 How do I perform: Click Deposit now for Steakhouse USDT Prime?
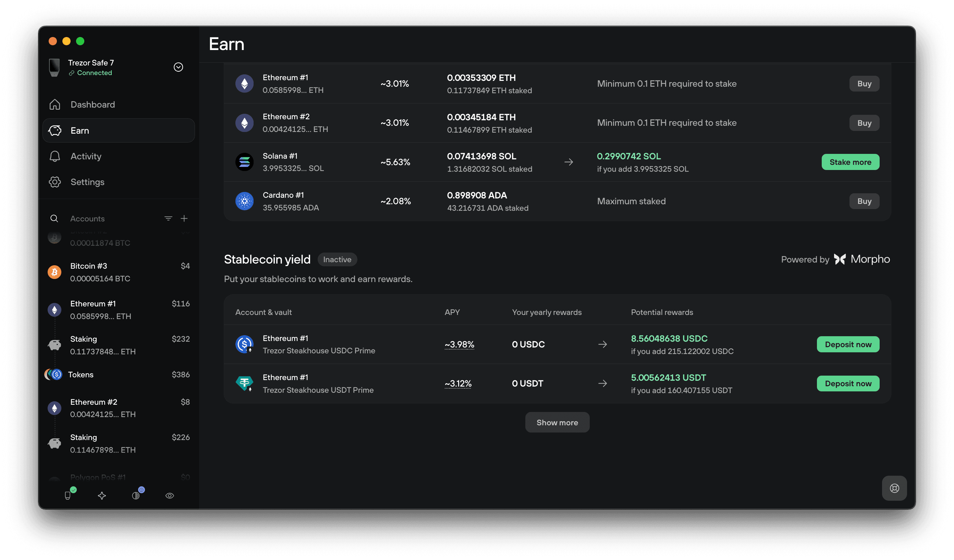(x=848, y=383)
